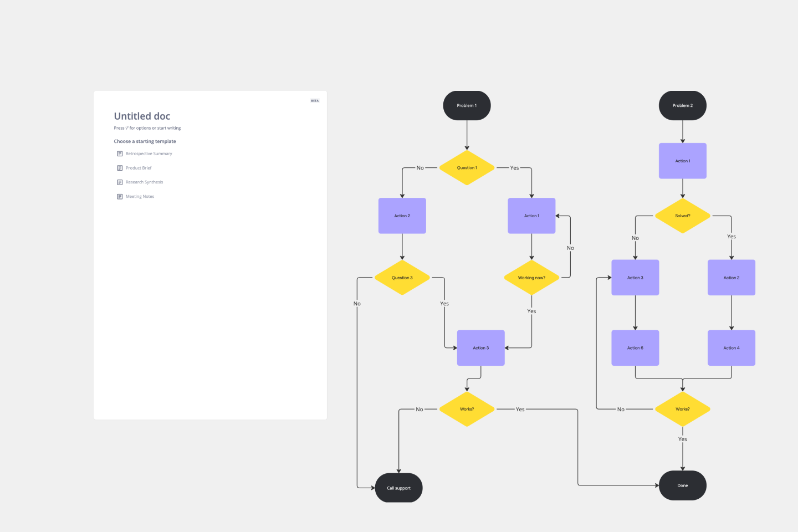Image resolution: width=798 pixels, height=532 pixels.
Task: Open the Retrospective Summary template
Action: 149,154
